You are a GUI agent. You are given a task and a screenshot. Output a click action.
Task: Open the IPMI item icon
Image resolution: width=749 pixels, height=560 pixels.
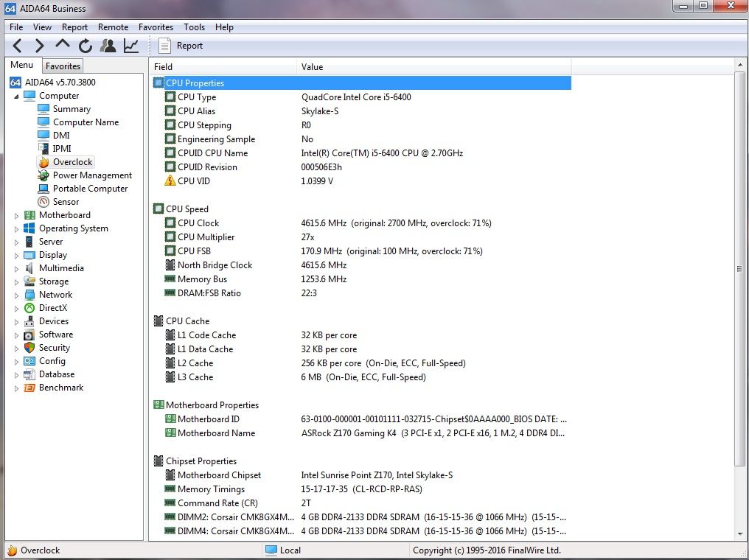(43, 149)
